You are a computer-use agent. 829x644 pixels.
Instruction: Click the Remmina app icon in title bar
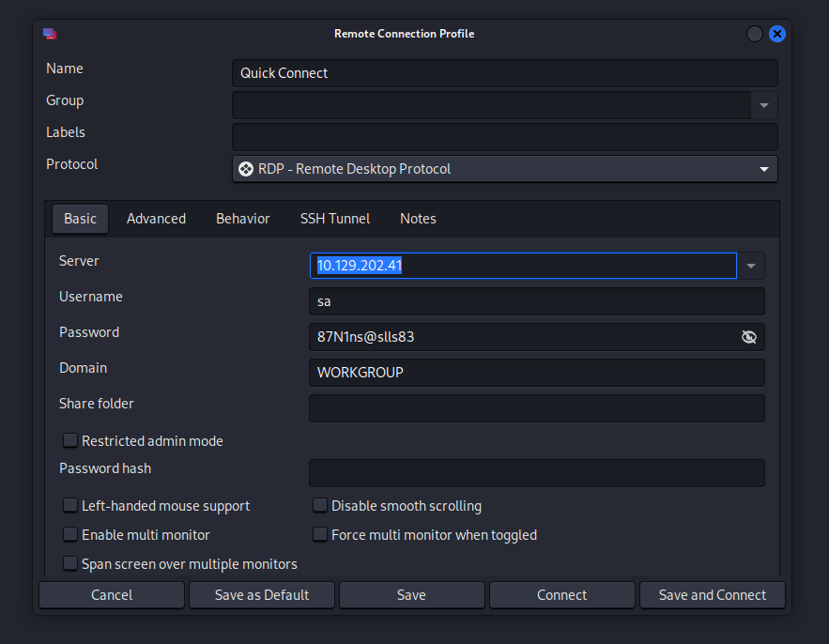(x=50, y=34)
